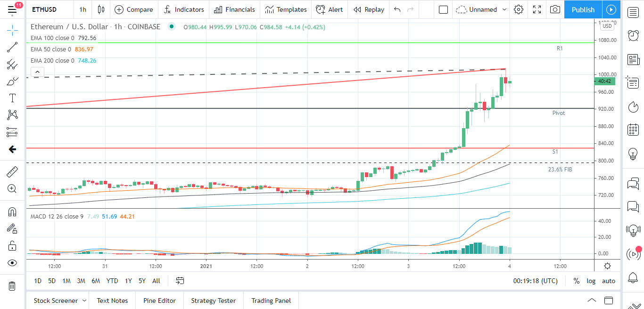This screenshot has width=644, height=309.
Task: Toggle auto scale mode
Action: [609, 281]
